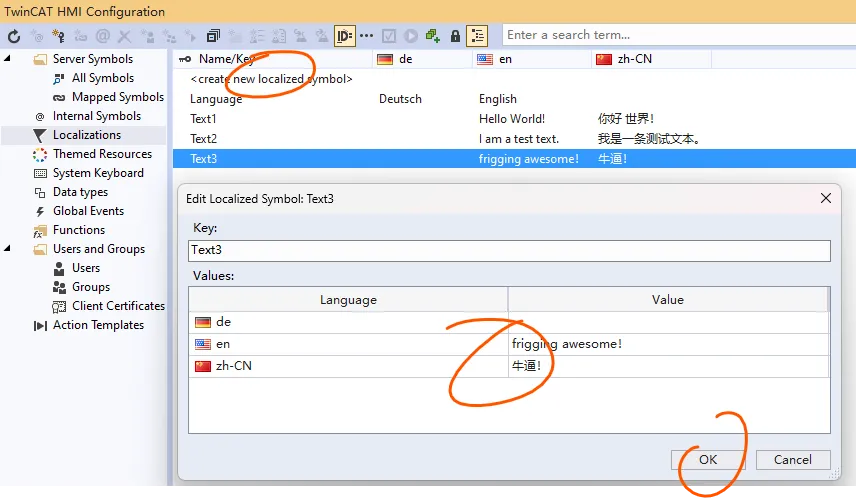Click the 'I am a test text.' cell
This screenshot has width=856, height=499.
coord(519,139)
